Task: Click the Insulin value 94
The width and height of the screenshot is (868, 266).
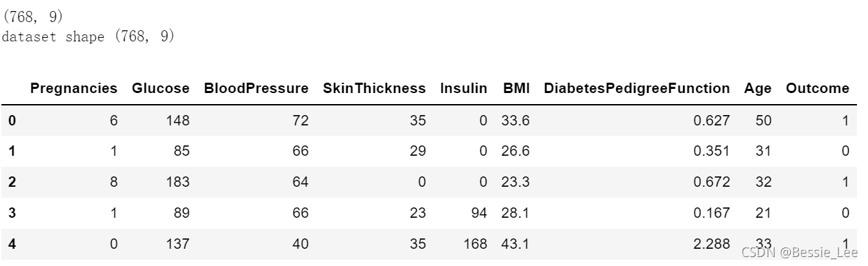Action: coord(480,214)
